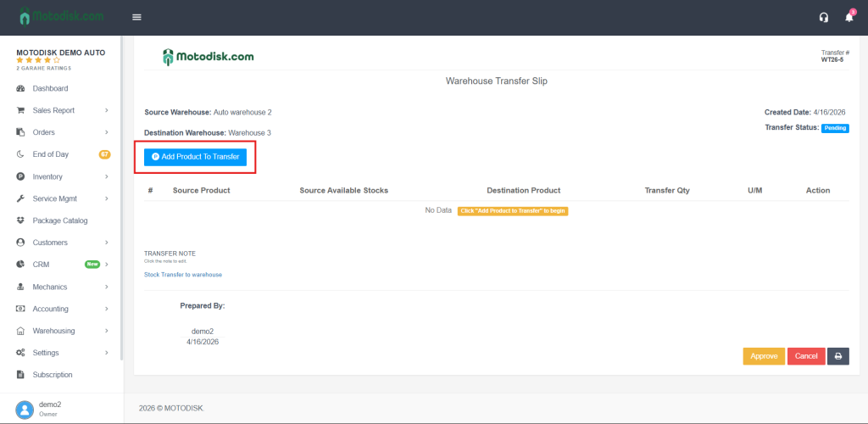Image resolution: width=868 pixels, height=424 pixels.
Task: Click the Package Catalog dropbox icon
Action: (21, 220)
